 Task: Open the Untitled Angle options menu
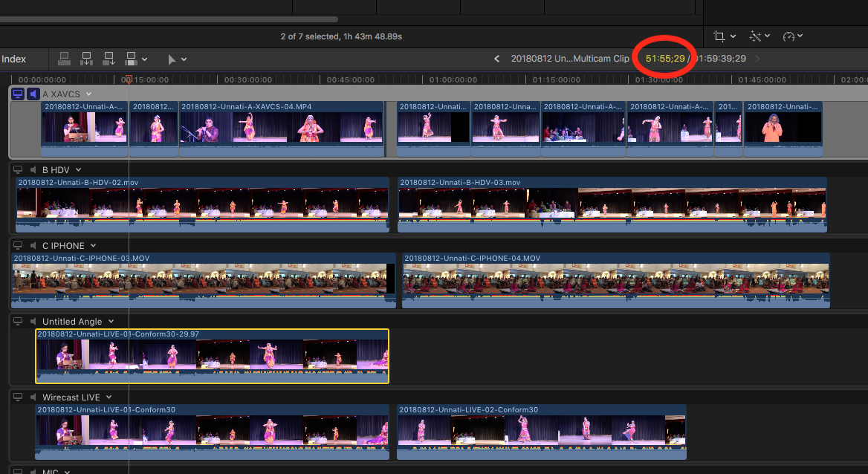pos(110,322)
